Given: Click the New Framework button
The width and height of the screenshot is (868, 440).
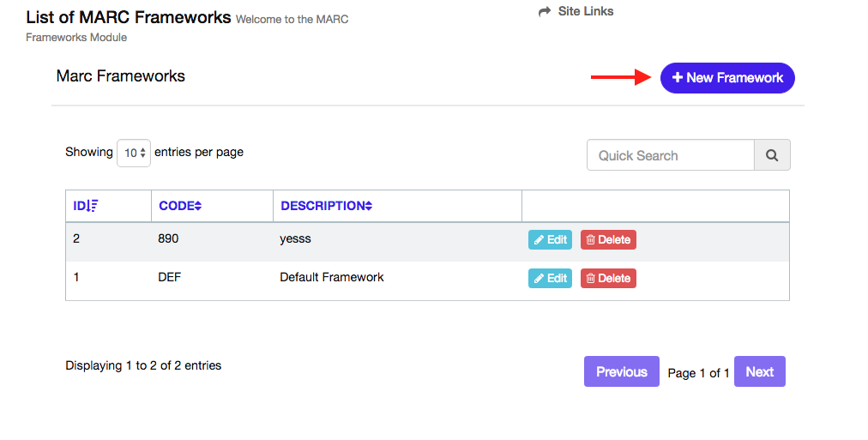Looking at the screenshot, I should tap(727, 78).
